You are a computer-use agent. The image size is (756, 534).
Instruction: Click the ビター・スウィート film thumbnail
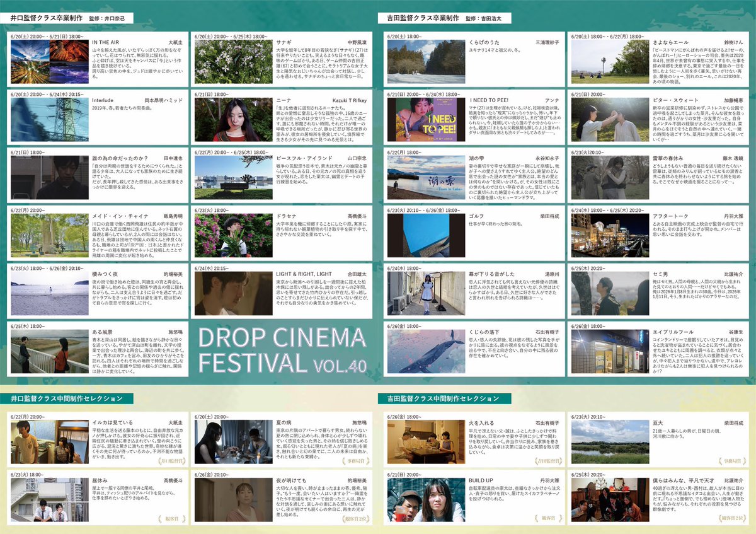click(x=610, y=120)
